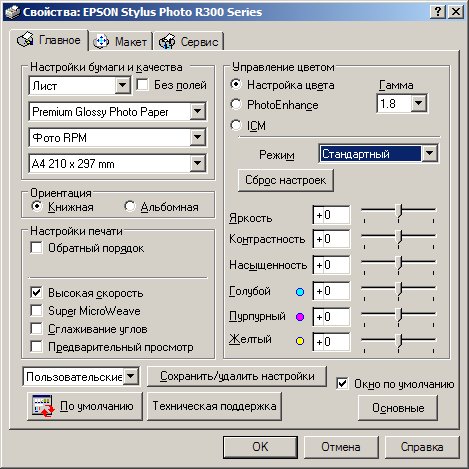
Task: Click the cyan color dot beside Голубой
Action: click(x=300, y=292)
